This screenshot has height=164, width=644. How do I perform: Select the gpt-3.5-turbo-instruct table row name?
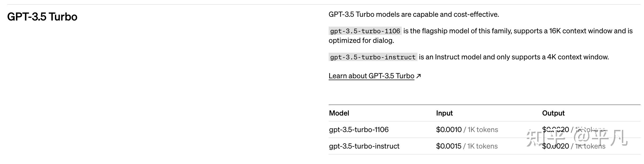pyautogui.click(x=364, y=146)
